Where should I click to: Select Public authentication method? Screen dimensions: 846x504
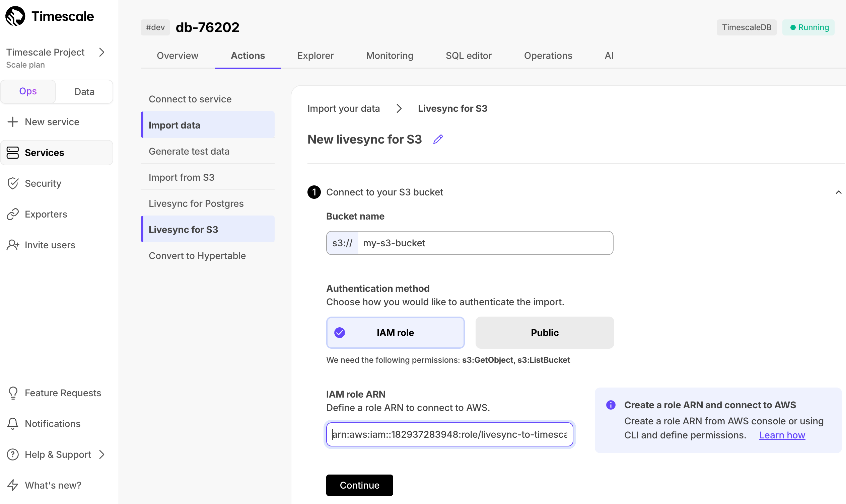pyautogui.click(x=545, y=333)
